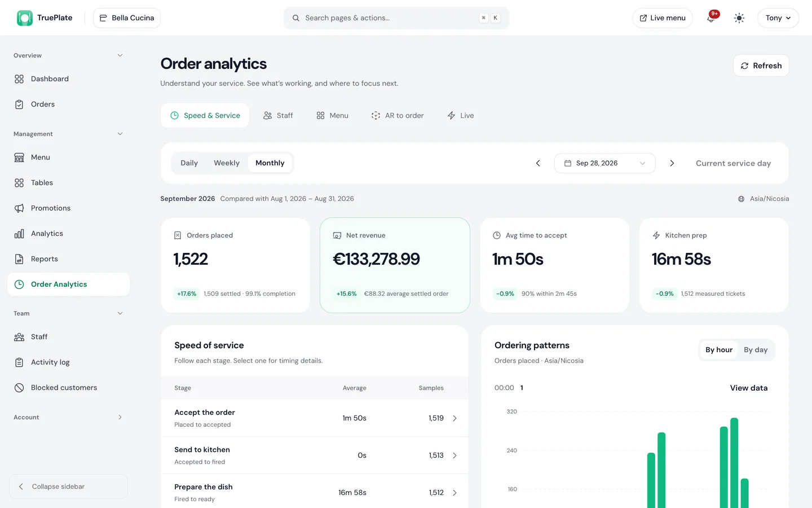Click View data link

tap(749, 388)
